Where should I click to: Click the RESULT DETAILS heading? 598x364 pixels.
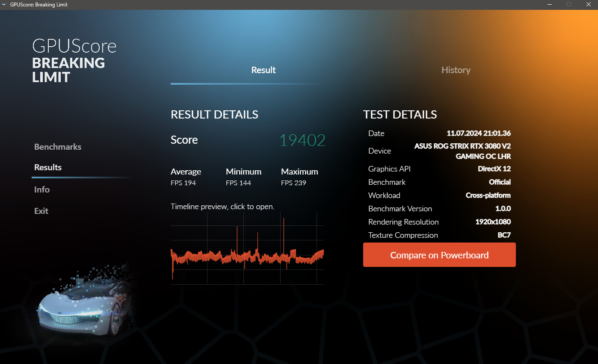[x=214, y=115]
